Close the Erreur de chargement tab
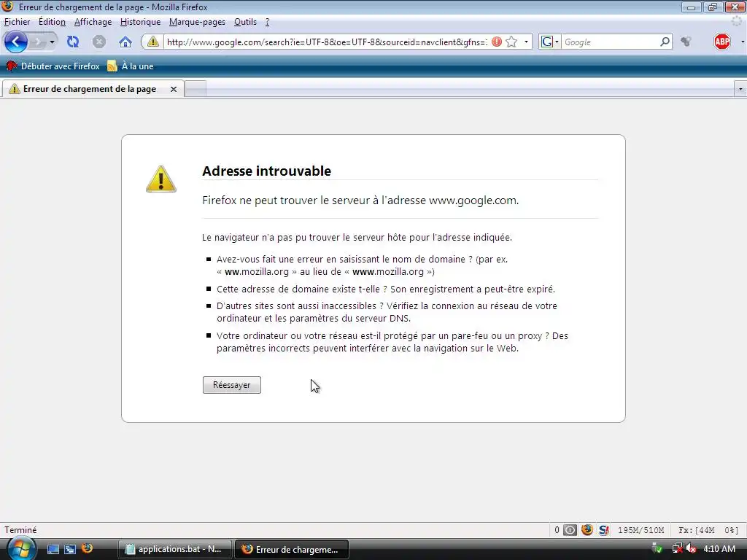This screenshot has height=560, width=747. (x=174, y=89)
